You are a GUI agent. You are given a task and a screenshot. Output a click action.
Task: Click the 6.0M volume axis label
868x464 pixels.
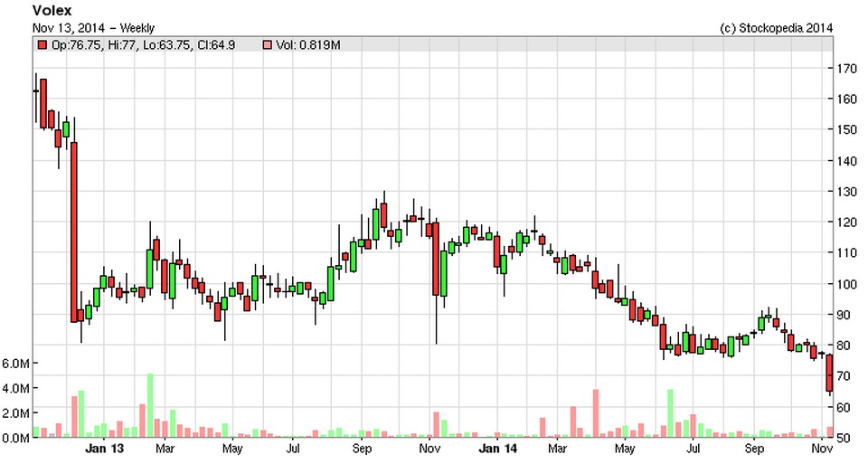(15, 364)
